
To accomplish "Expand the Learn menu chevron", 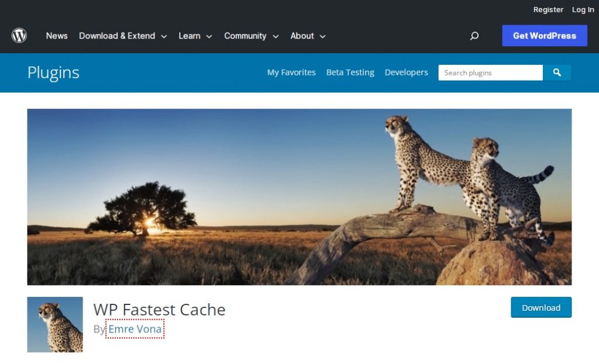I will point(209,37).
